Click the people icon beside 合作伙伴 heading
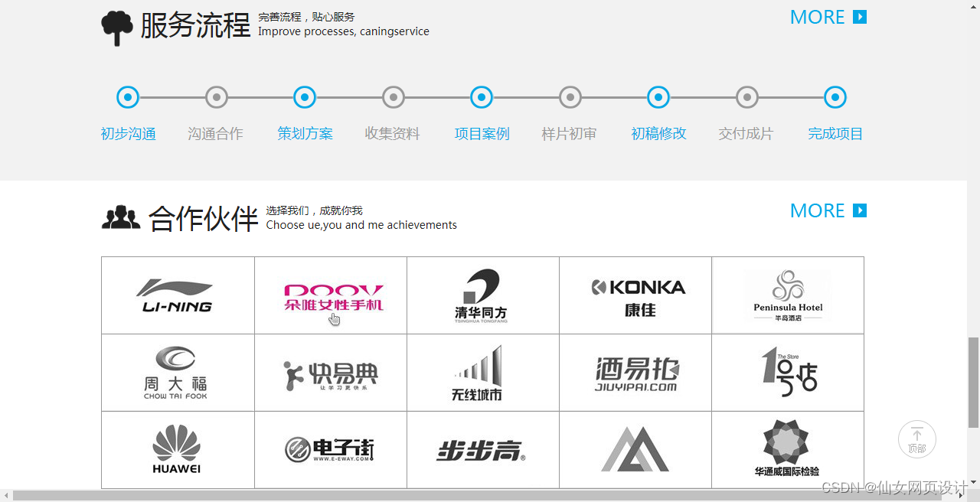This screenshot has width=980, height=502. (x=121, y=217)
